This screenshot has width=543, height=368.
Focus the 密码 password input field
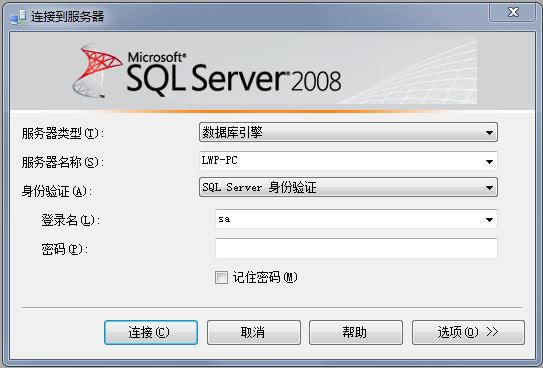point(356,248)
